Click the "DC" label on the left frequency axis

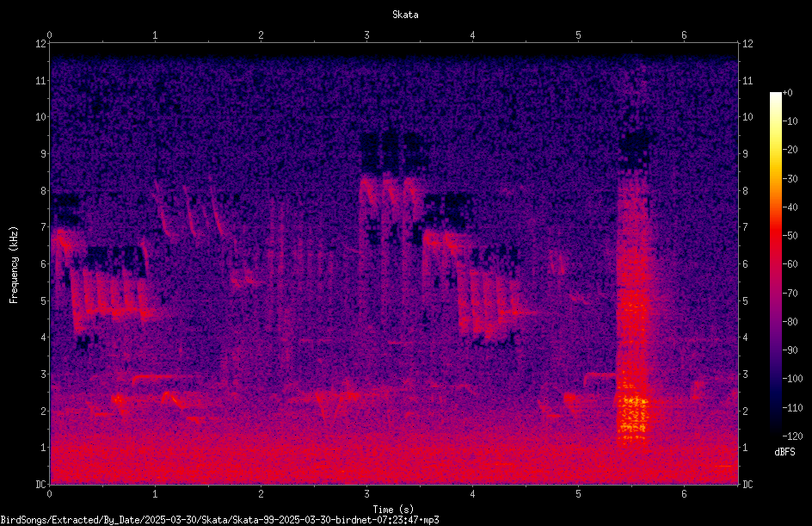pyautogui.click(x=41, y=484)
